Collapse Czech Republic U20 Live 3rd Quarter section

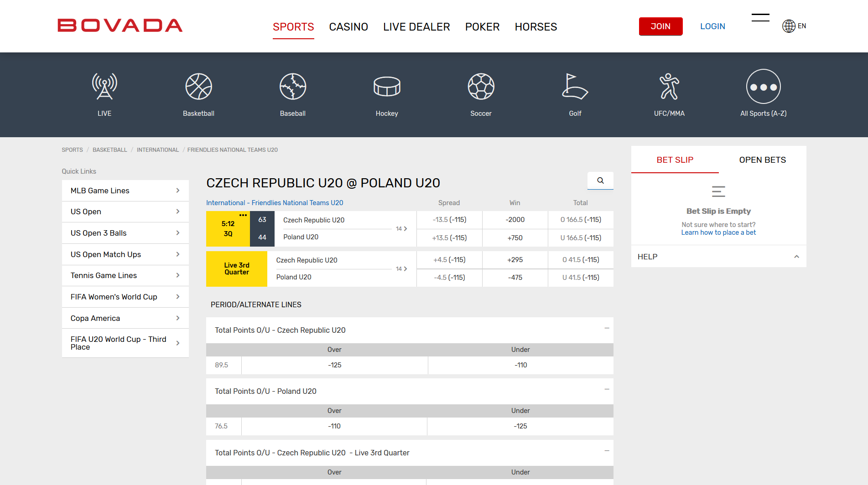607,451
